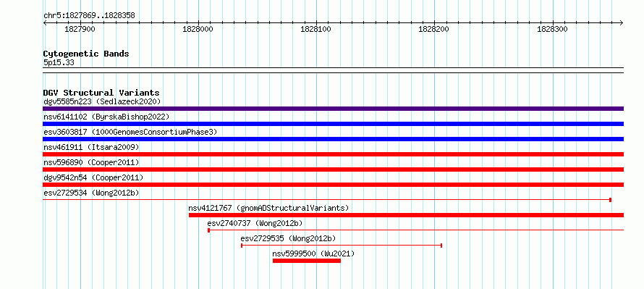Click the DGV Structural Variants track title

(101, 93)
